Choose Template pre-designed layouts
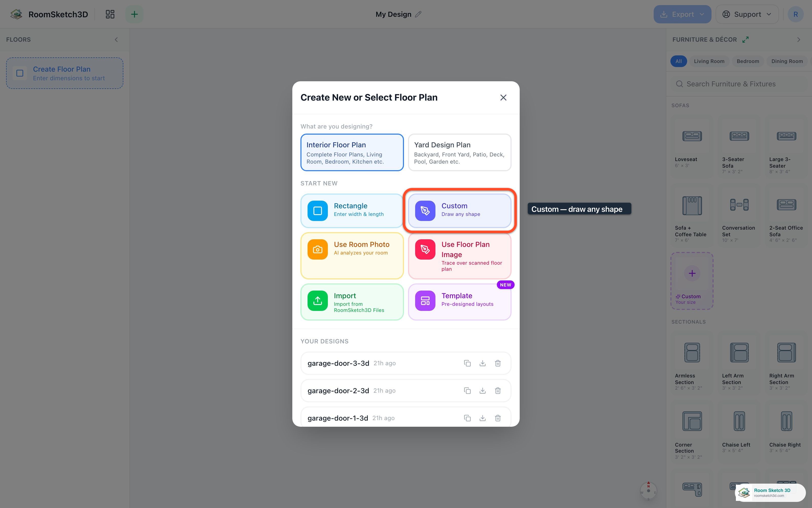 (459, 302)
